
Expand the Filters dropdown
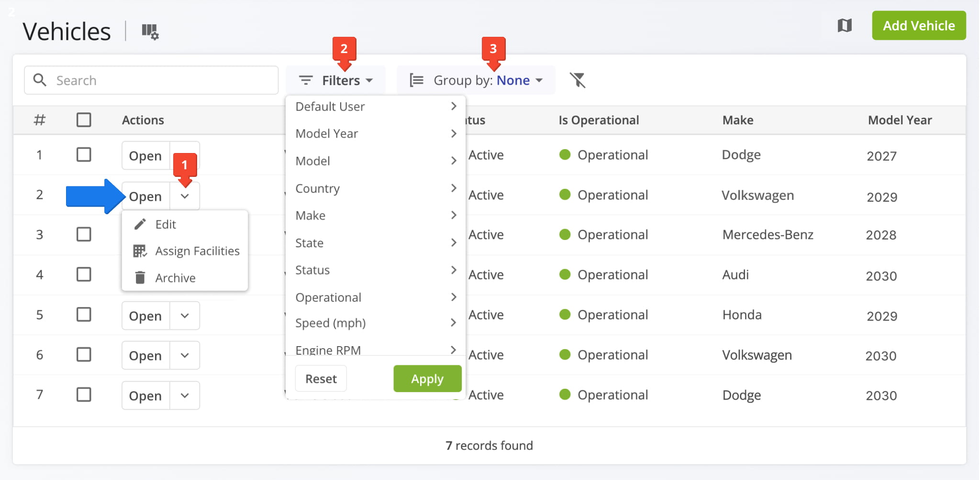(336, 80)
